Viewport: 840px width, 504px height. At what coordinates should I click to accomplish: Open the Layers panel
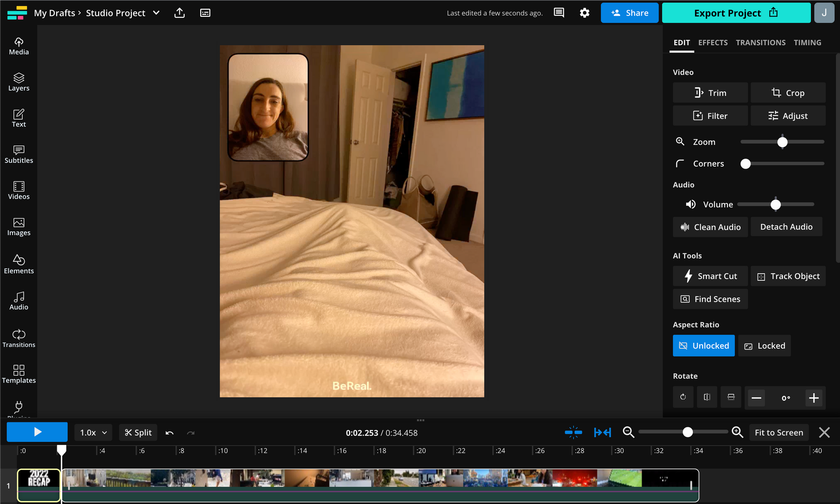click(18, 82)
